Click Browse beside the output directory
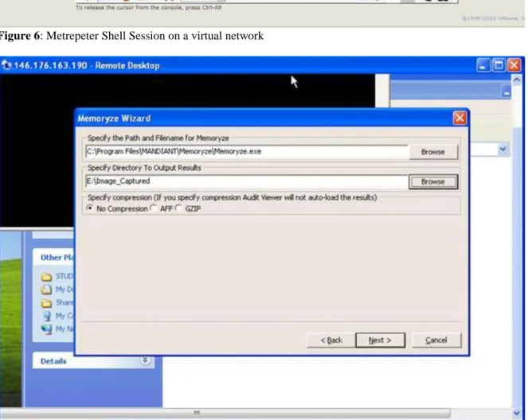 click(x=433, y=181)
